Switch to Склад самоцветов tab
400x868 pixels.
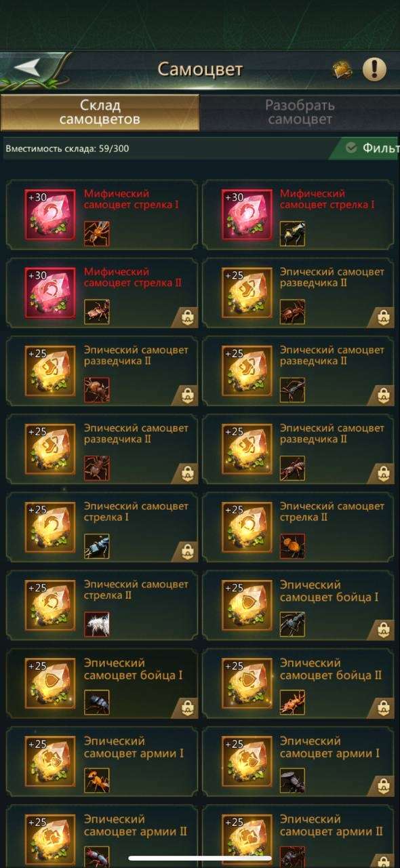100,113
